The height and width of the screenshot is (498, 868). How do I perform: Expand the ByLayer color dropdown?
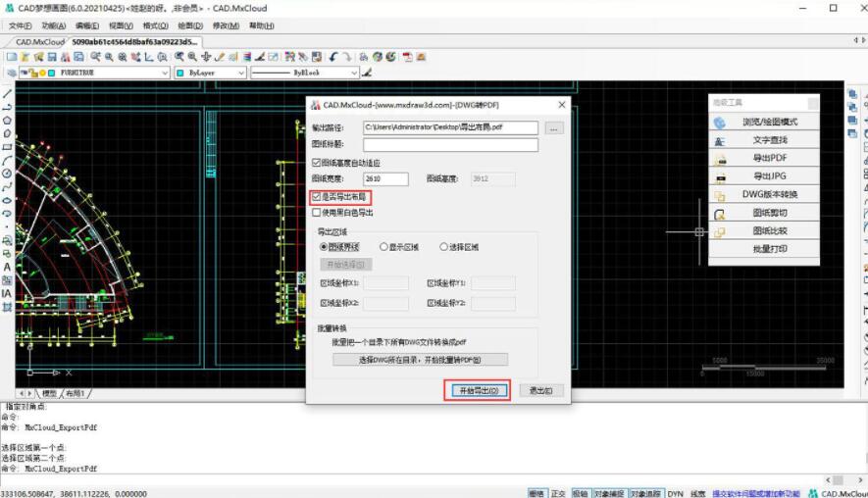(x=240, y=73)
